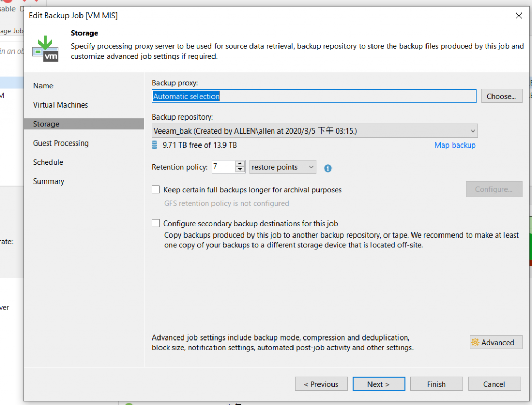The image size is (532, 405).
Task: Open the Backup repository dropdown
Action: click(x=315, y=130)
